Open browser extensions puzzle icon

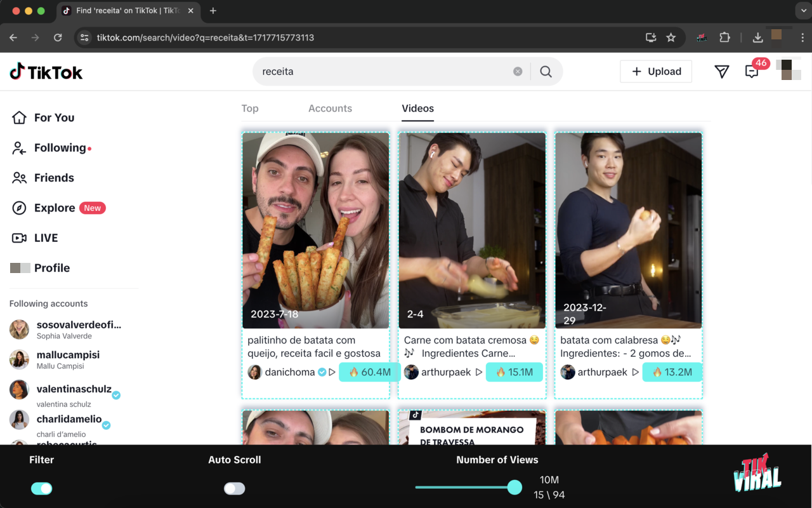pos(724,37)
